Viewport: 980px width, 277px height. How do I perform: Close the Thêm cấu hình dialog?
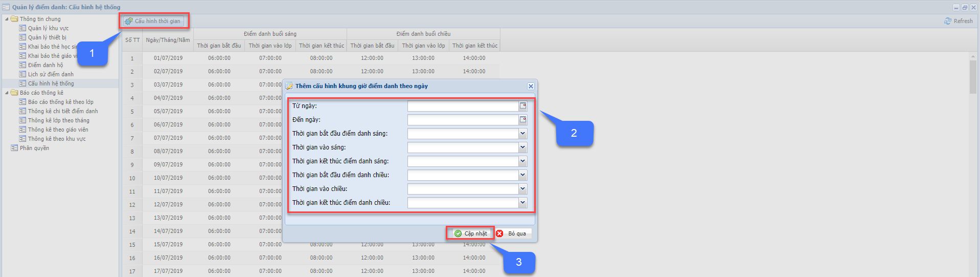pos(531,86)
